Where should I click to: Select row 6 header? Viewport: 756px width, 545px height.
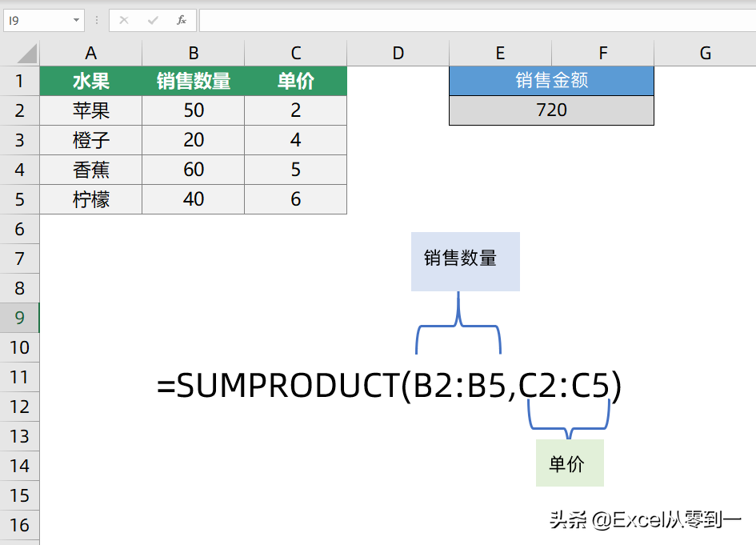pos(19,229)
